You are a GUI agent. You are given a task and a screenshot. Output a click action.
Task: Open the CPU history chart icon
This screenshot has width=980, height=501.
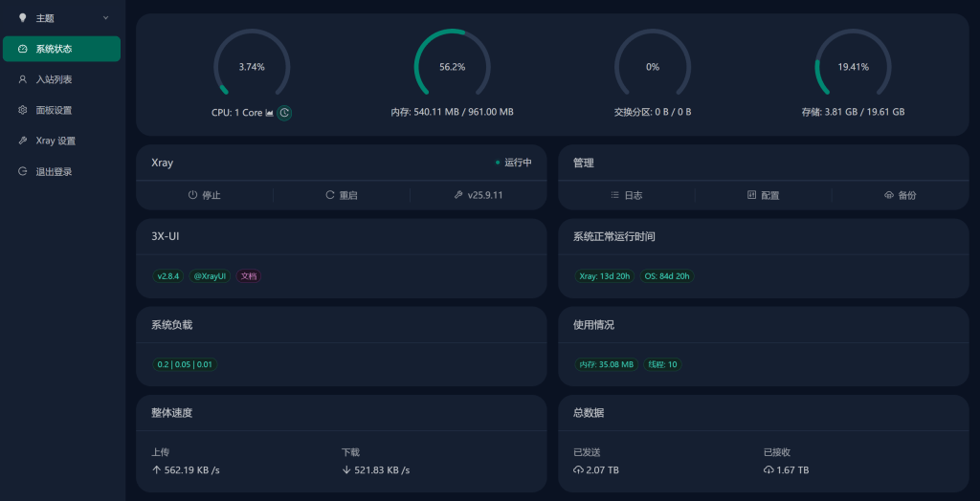[x=270, y=113]
